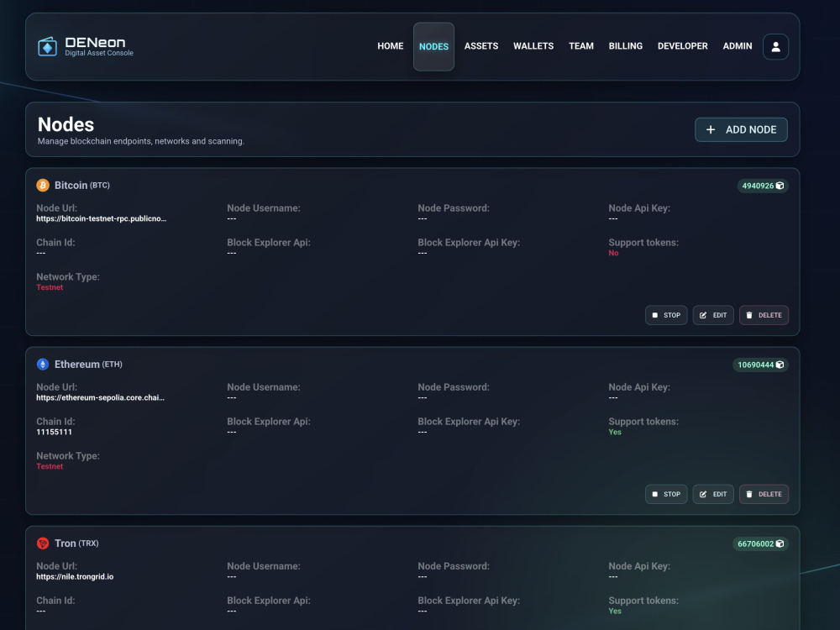Stop the Ethereum node
The height and width of the screenshot is (630, 840).
(666, 495)
